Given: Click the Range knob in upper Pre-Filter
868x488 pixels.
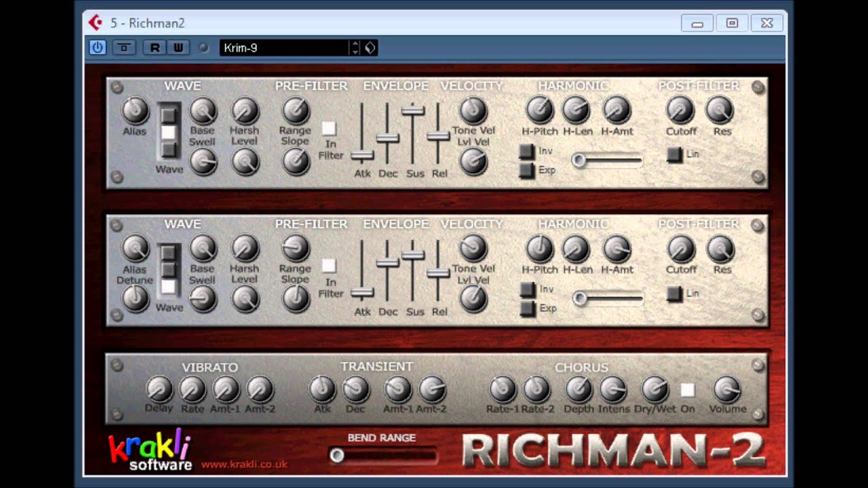Looking at the screenshot, I should click(x=296, y=110).
